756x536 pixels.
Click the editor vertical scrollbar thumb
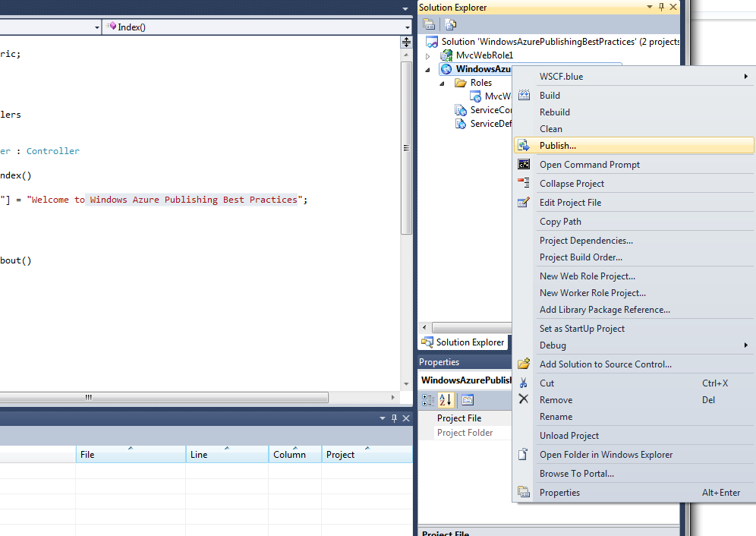click(406, 147)
